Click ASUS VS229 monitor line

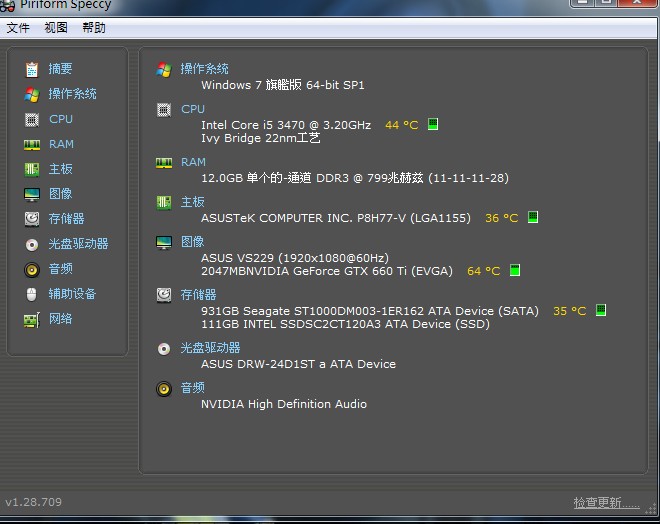coord(295,258)
